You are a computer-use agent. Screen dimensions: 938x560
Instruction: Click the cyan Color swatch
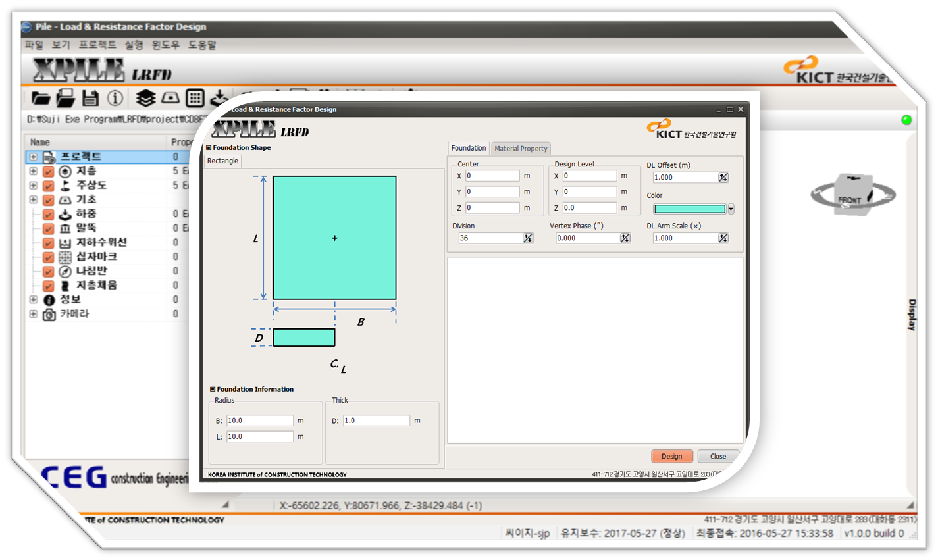coord(690,209)
